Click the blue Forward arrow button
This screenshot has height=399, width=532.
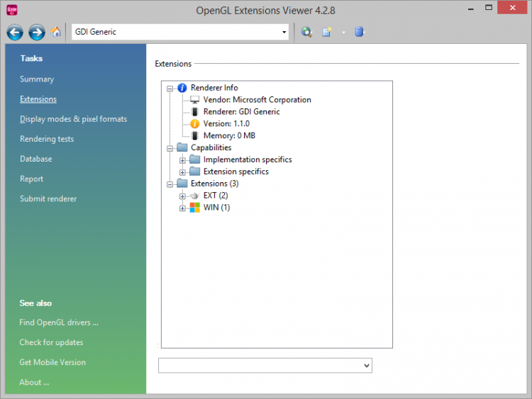(37, 33)
